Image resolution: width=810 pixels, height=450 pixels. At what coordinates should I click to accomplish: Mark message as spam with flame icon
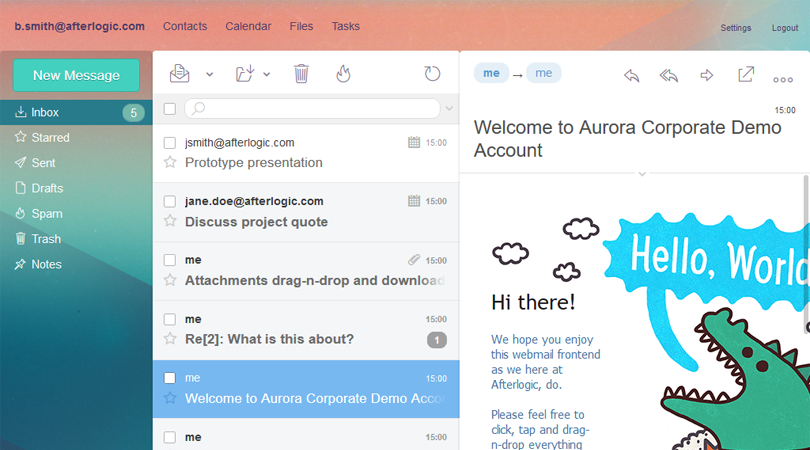coord(343,74)
